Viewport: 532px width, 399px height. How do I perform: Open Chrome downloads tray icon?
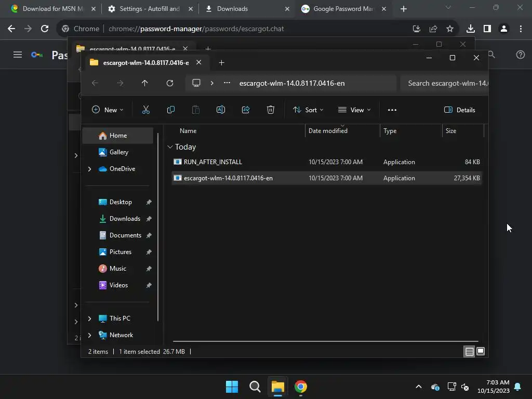pos(470,29)
